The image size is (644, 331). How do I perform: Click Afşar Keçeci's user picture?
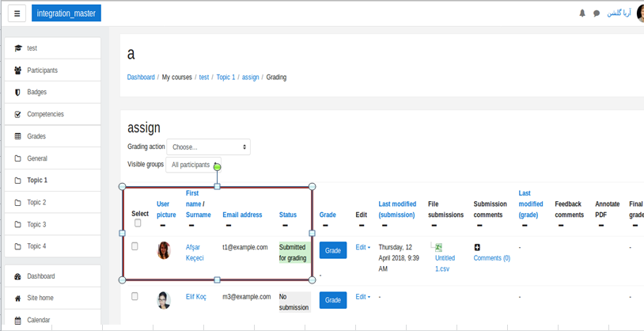164,250
